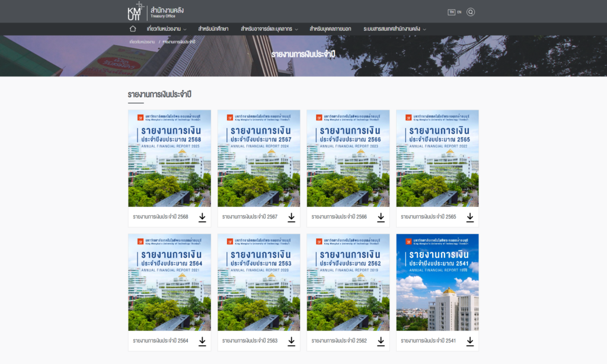
Task: Expand the สำหรับอาจารย์และบุคลากร menu
Action: (269, 28)
